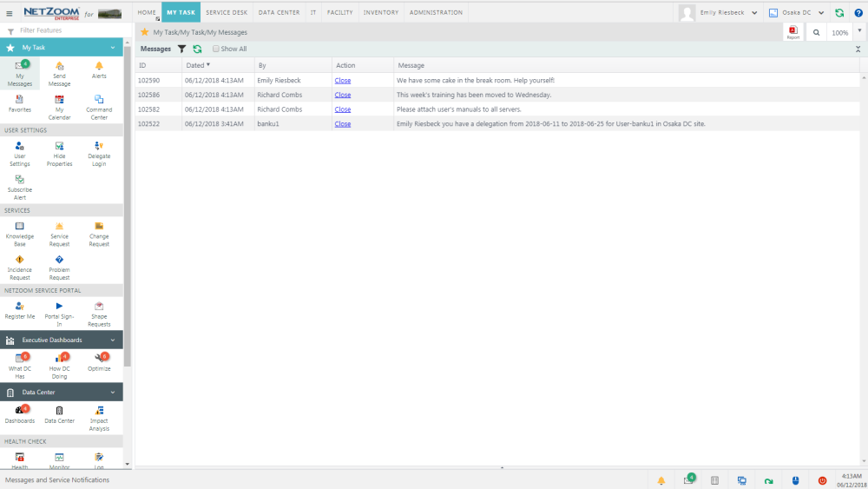Create a Service Request
The image size is (868, 489).
59,235
